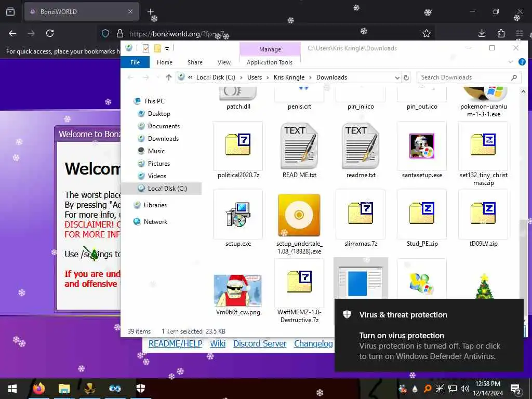Open new Firefox tab

(150, 12)
